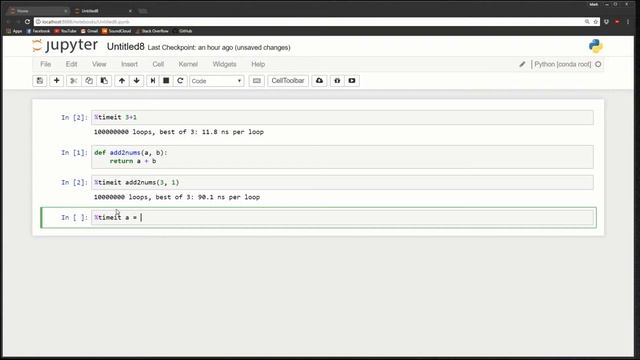
Task: Click the zoom magnifier icon in address bar
Action: tap(587, 22)
